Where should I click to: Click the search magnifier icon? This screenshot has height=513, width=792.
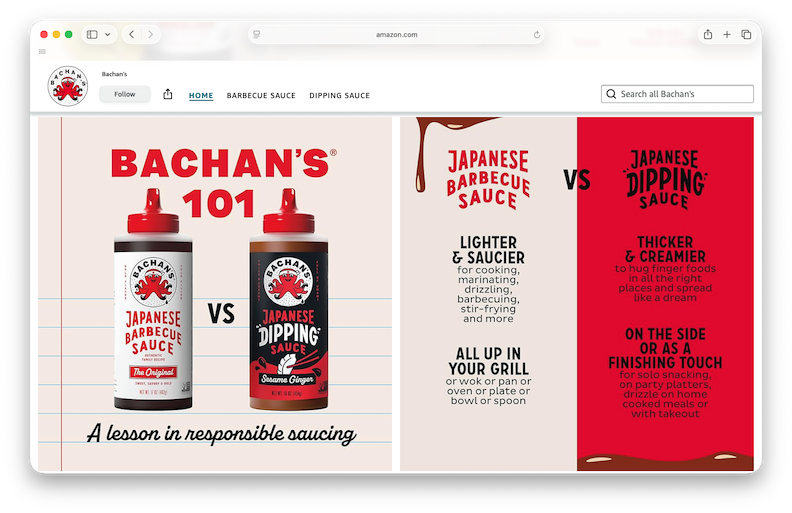point(611,94)
